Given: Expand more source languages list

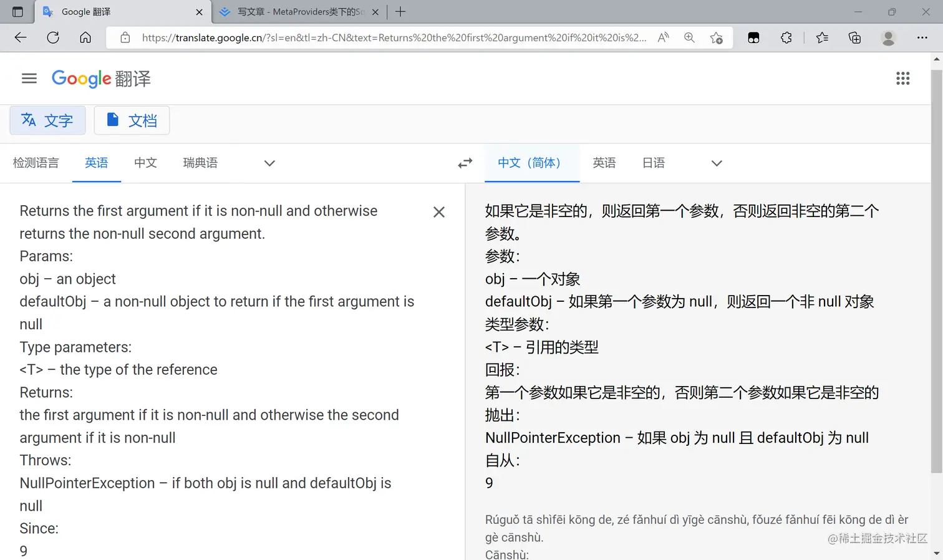Looking at the screenshot, I should point(269,163).
